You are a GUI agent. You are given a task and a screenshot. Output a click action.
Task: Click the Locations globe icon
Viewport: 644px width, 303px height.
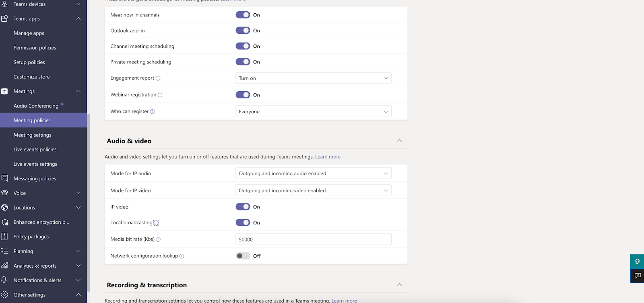(x=4, y=207)
